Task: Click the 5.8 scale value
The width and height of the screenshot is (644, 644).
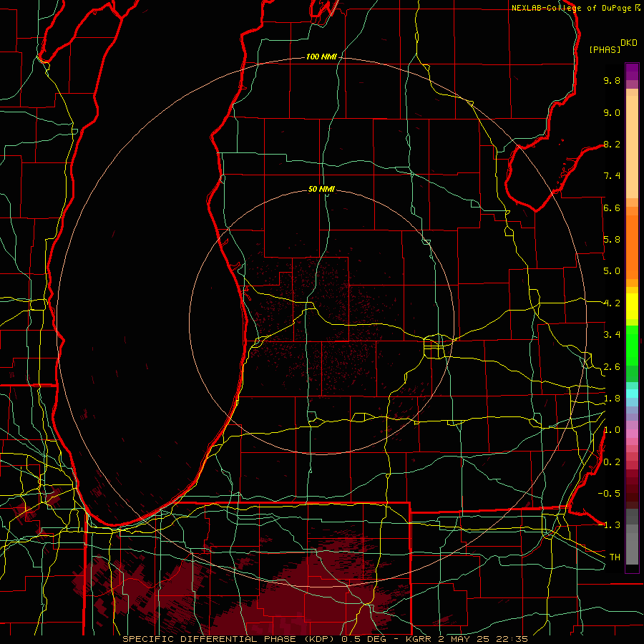Action: point(612,240)
